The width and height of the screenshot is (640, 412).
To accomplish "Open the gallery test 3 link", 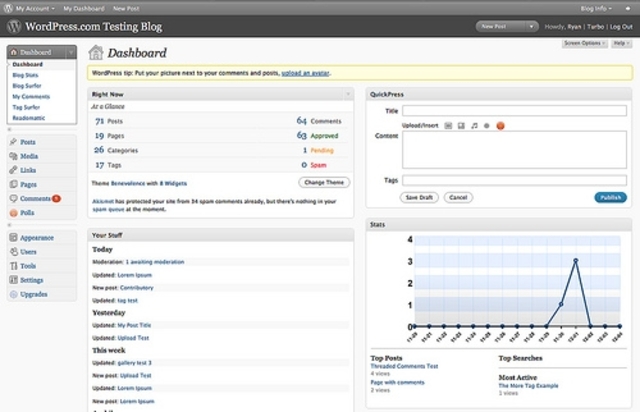I will pyautogui.click(x=134, y=363).
